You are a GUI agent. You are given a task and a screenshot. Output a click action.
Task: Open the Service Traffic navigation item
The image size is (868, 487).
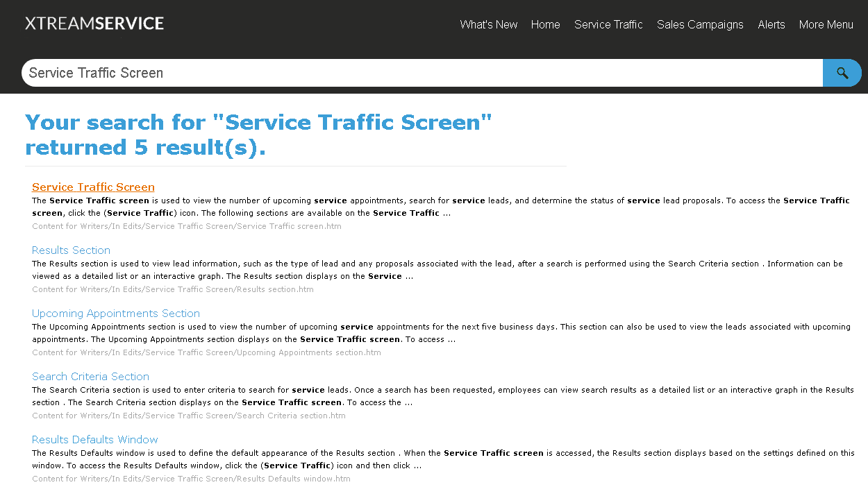608,24
